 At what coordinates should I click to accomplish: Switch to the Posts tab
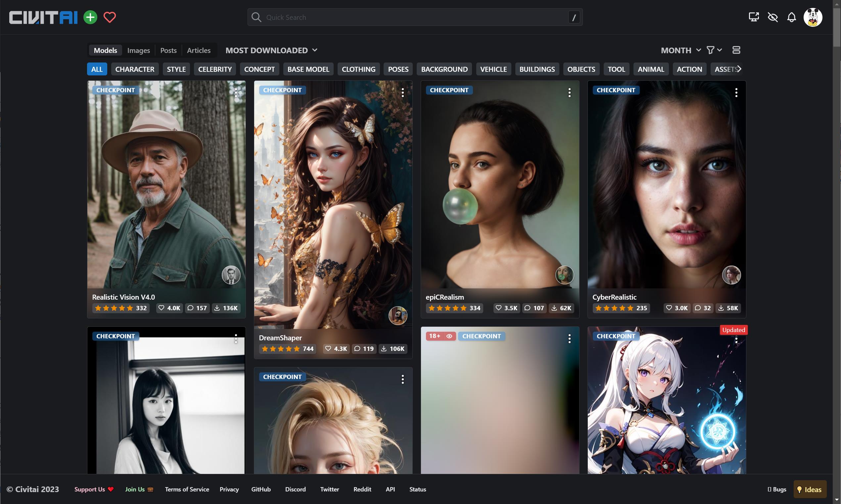point(168,50)
